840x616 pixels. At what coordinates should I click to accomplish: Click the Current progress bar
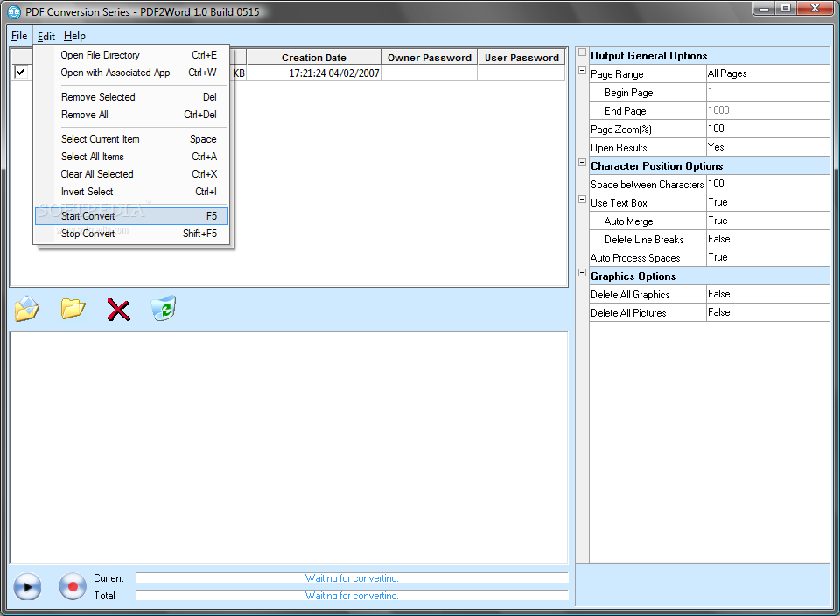point(352,578)
